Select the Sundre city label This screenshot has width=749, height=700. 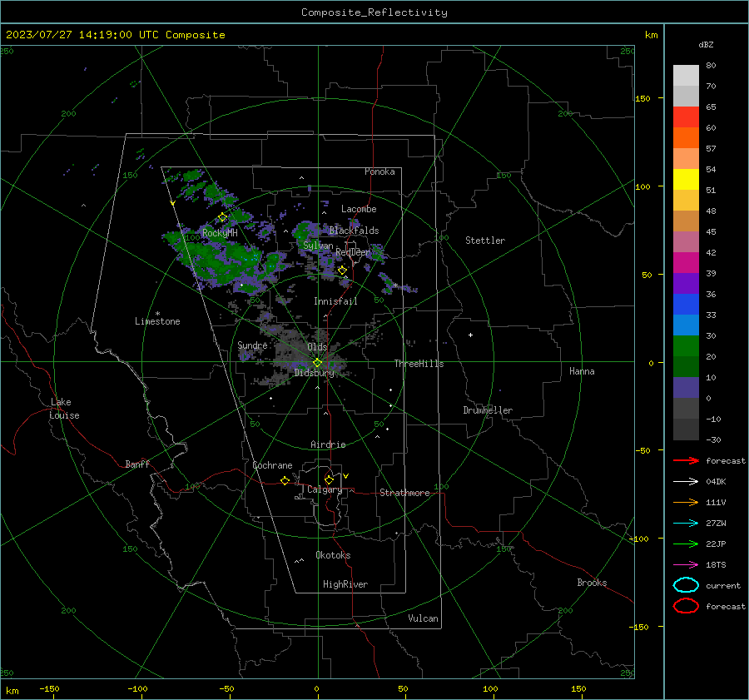click(x=252, y=345)
